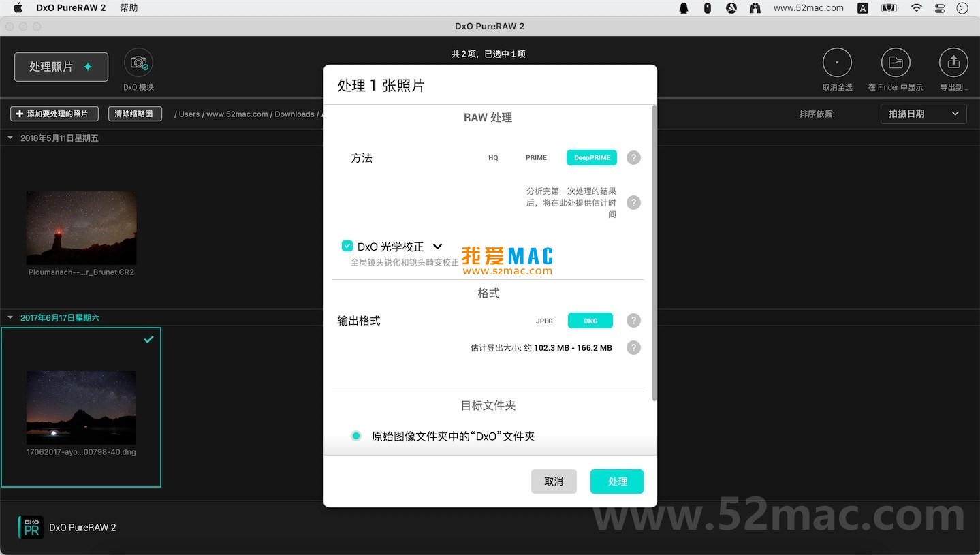The height and width of the screenshot is (555, 980).
Task: Open the battery status menu
Action: [x=889, y=8]
